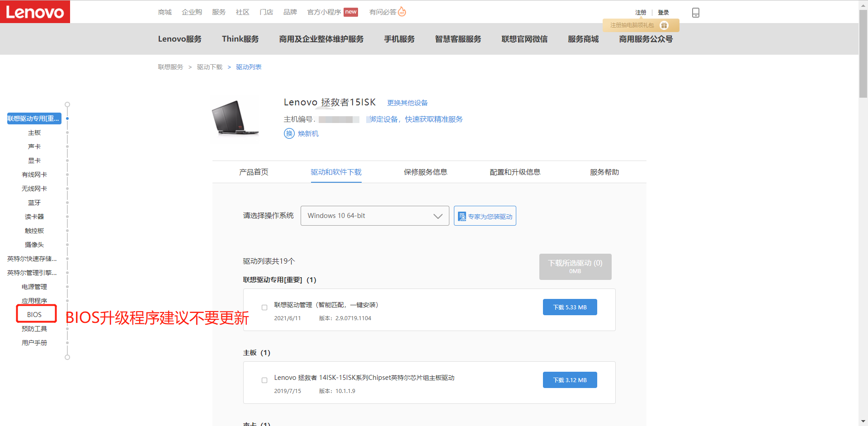Viewport: 868px width, 426px height.
Task: Select 驱动和软件下载 tab
Action: coord(336,172)
